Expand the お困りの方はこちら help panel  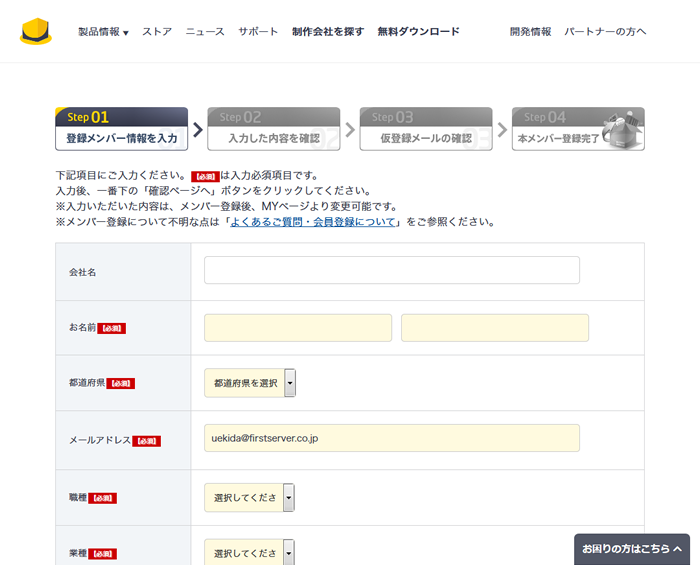(632, 549)
